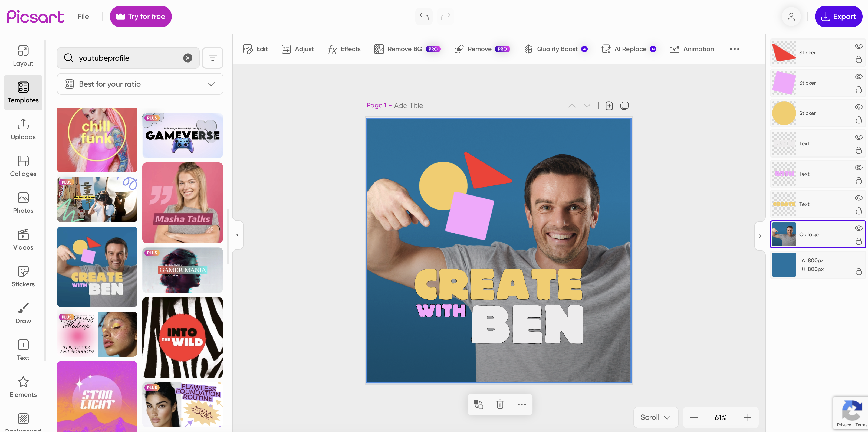Expand the toolbar overflow three-dot menu
868x432 pixels.
(734, 49)
